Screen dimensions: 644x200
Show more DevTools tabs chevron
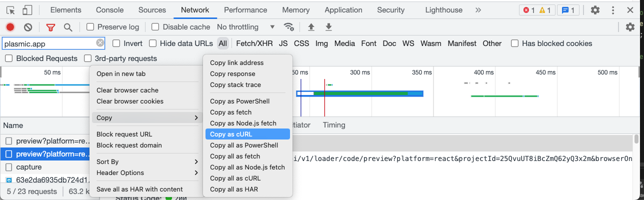tap(478, 10)
